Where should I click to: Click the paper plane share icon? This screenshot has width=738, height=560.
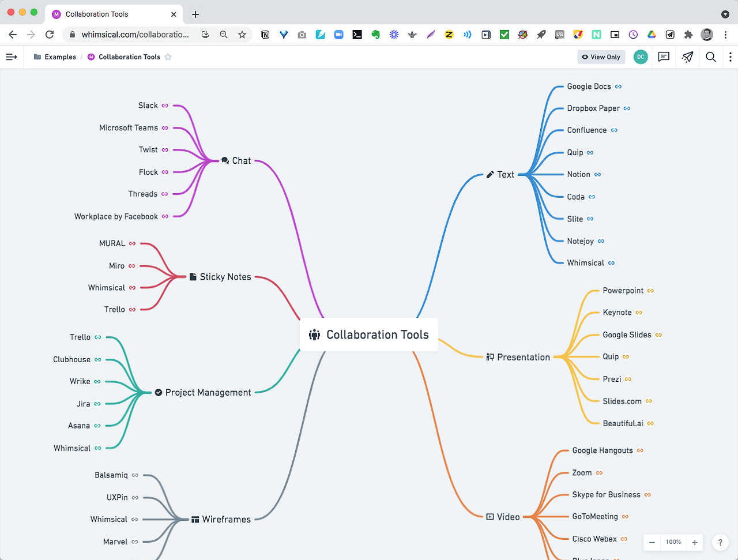[x=687, y=57]
